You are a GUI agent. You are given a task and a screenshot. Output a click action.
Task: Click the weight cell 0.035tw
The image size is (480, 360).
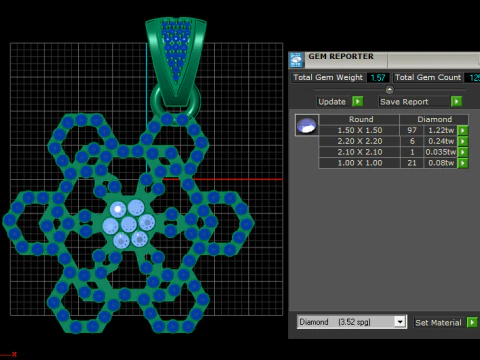tap(441, 152)
